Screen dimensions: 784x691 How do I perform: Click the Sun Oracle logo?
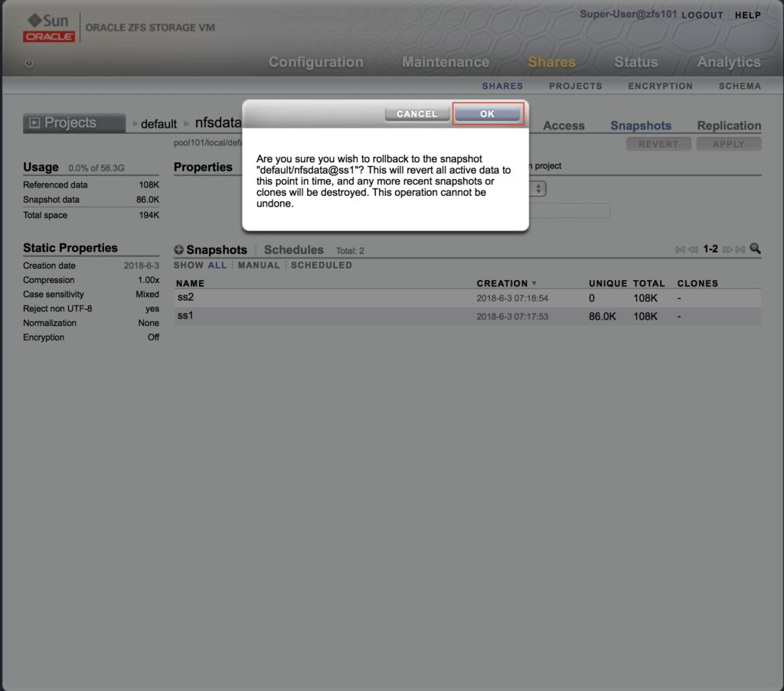click(x=48, y=28)
